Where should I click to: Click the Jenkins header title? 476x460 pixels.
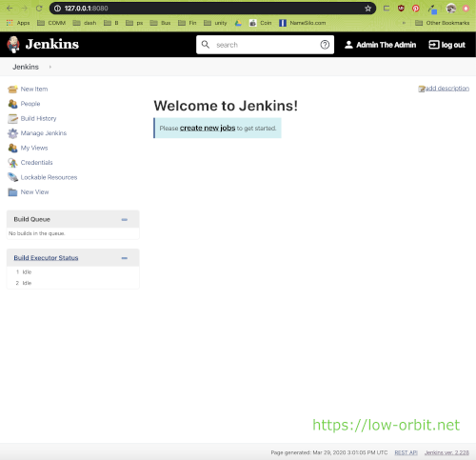(x=52, y=44)
